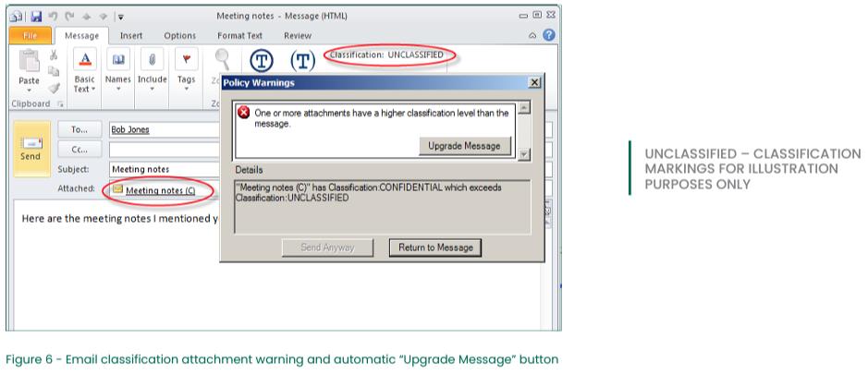This screenshot has width=868, height=375.
Task: Open Outlook Help question mark icon
Action: [x=548, y=35]
